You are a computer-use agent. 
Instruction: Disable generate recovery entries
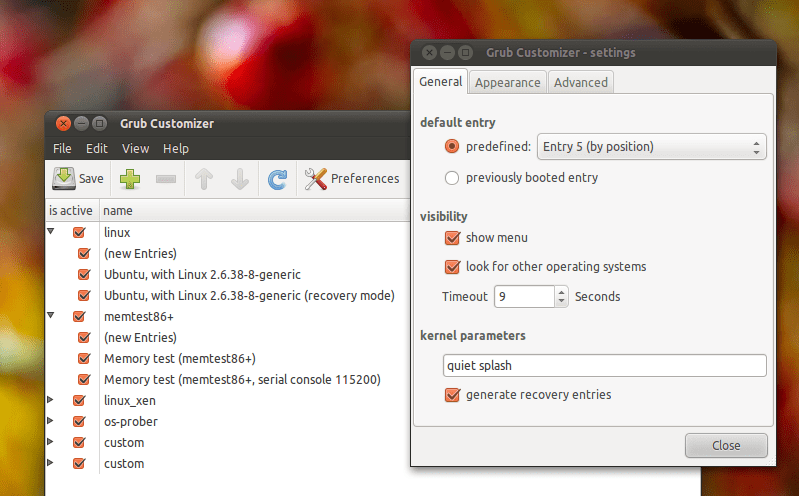coord(452,395)
